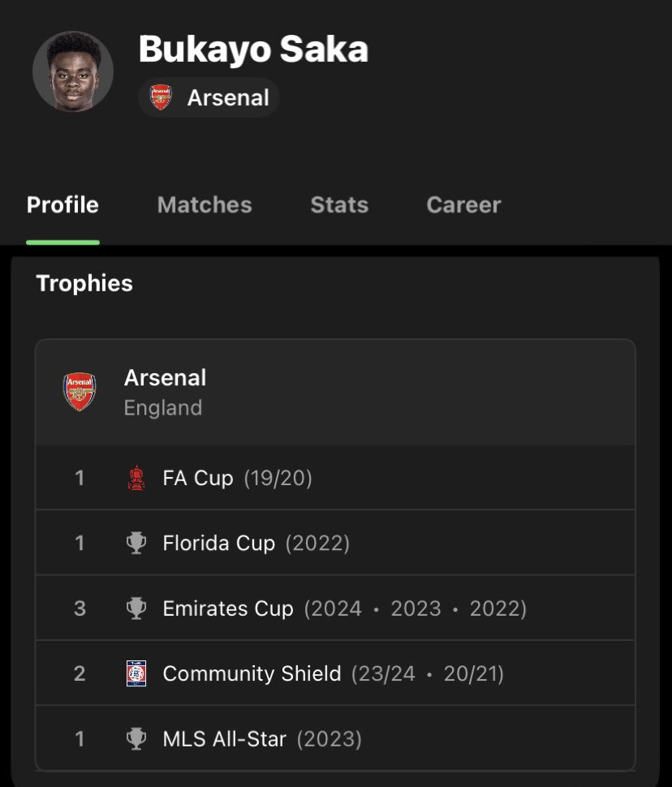Tap the Trophies section heading
The image size is (672, 787).
(x=84, y=284)
